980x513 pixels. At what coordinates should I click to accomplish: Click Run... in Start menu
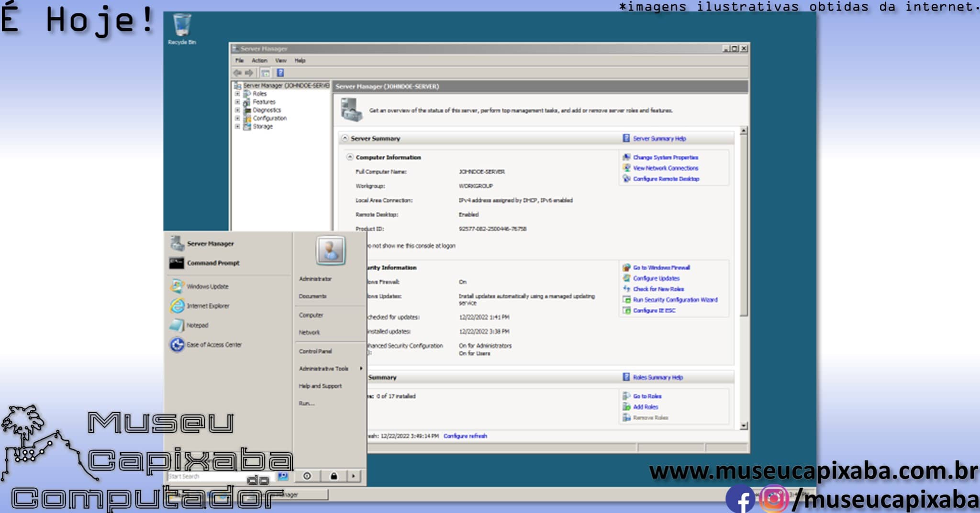(307, 403)
